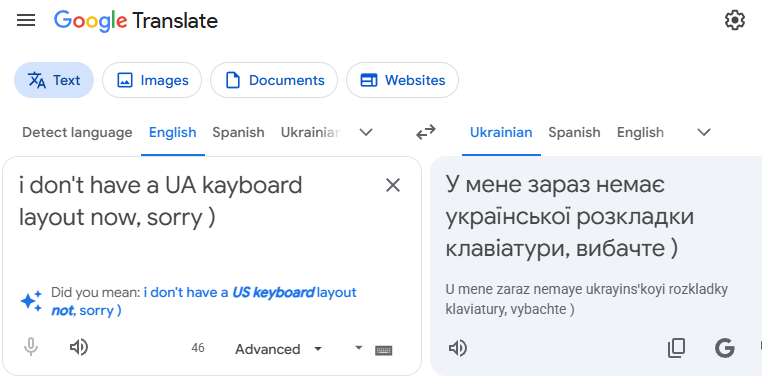Listen to the source text
This screenshot has height=385, width=762.
coord(79,348)
